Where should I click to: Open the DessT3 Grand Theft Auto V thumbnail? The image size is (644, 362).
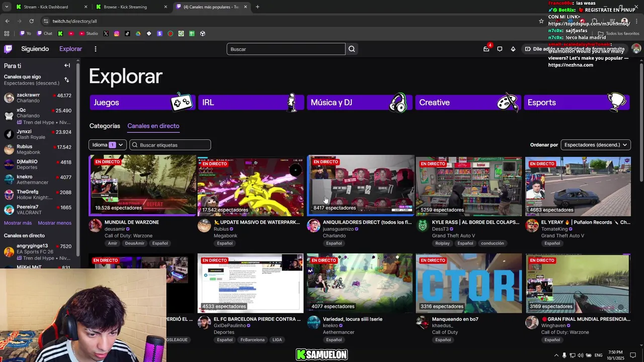pos(469,186)
